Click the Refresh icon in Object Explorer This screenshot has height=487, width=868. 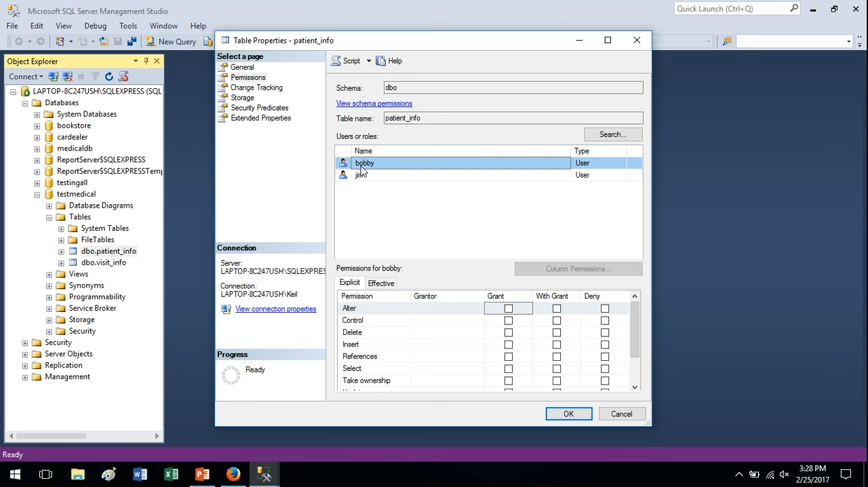108,77
